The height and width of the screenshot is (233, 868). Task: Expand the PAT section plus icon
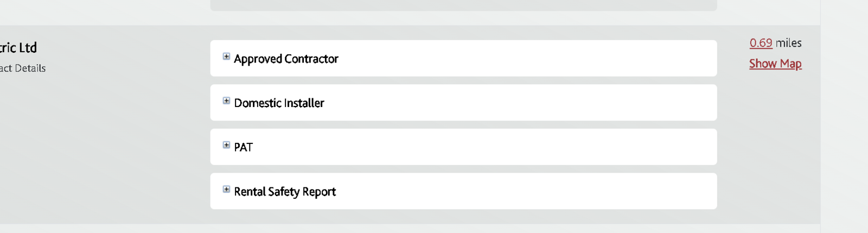pyautogui.click(x=226, y=145)
